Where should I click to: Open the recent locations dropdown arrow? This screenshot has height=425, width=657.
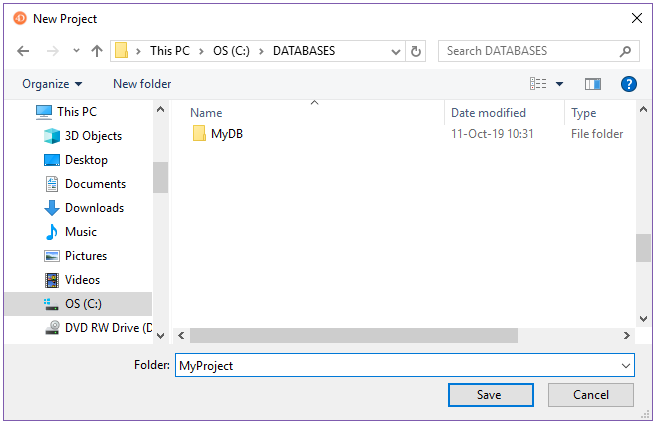[x=75, y=51]
